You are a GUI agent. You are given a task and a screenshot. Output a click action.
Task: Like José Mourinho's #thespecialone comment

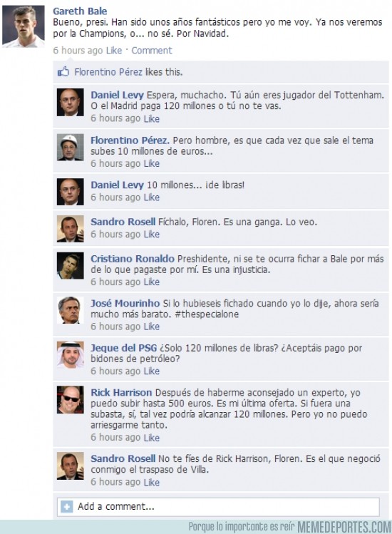click(152, 327)
